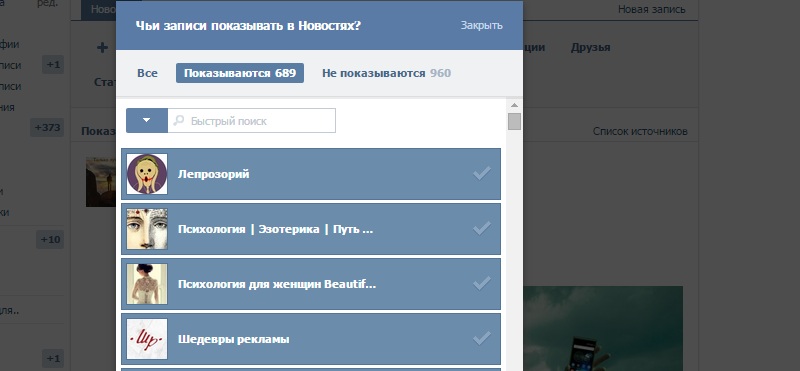The image size is (800, 371).
Task: Uncheck Психология для женщин Beautif checkmark
Action: coord(482,284)
